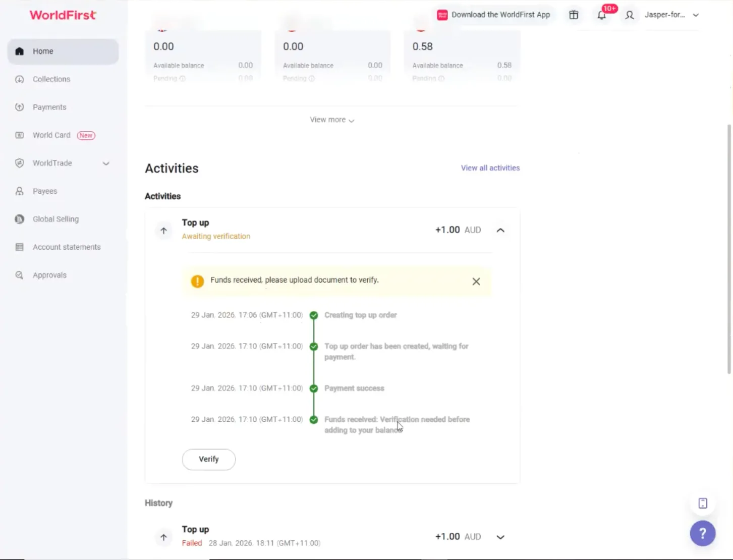Open the notifications bell icon
Screen dimensions: 733x560
601,15
